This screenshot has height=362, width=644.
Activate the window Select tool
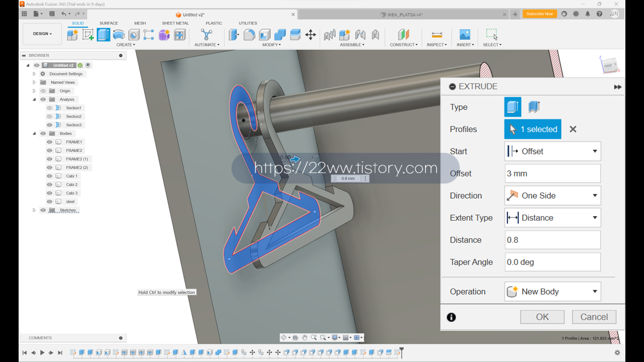tap(492, 35)
